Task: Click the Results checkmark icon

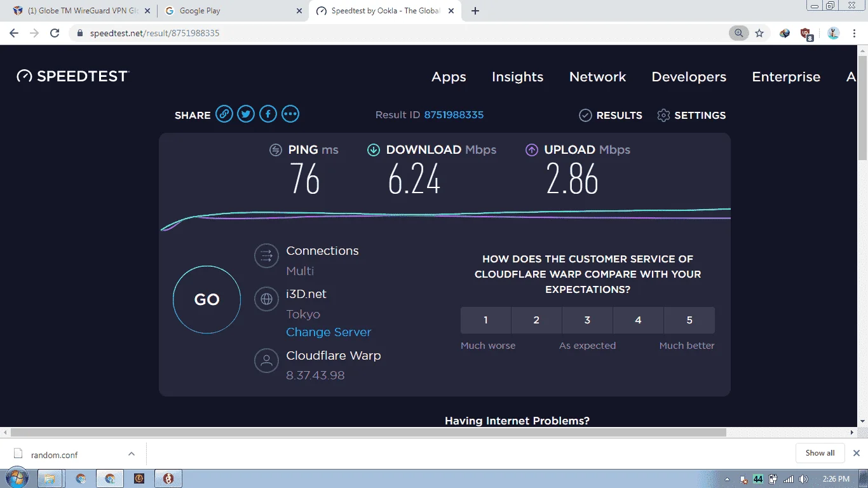Action: click(x=585, y=115)
